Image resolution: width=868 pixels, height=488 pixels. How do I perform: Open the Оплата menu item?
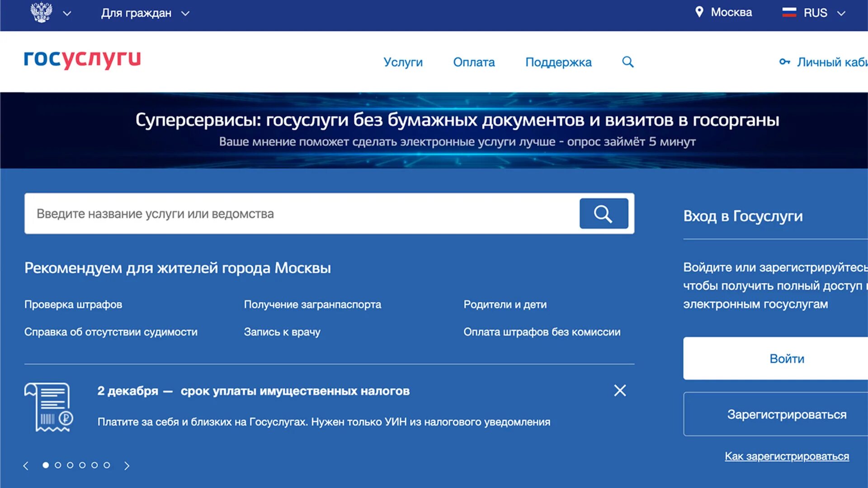pyautogui.click(x=474, y=62)
